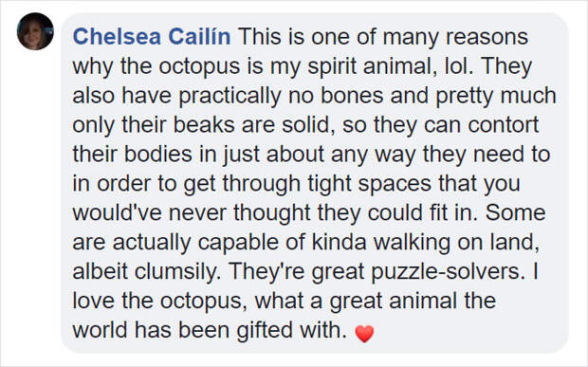Click the red heart emoji

(x=364, y=333)
